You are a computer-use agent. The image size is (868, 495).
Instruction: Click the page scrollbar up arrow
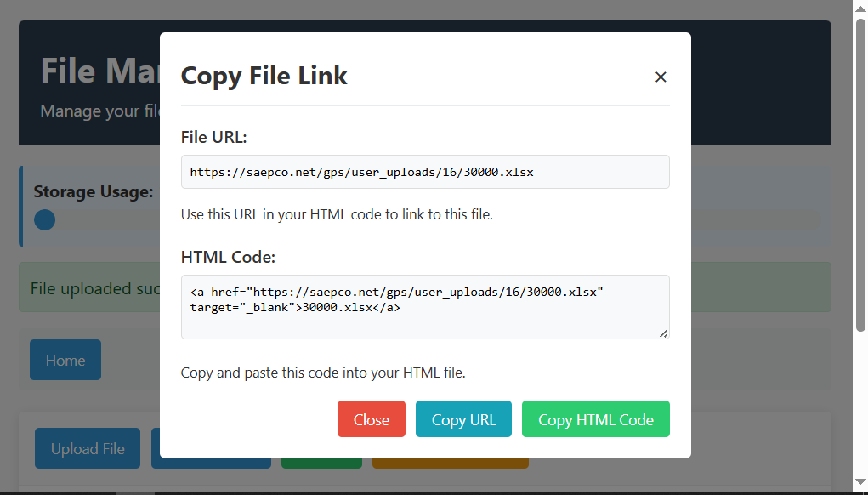pos(860,8)
